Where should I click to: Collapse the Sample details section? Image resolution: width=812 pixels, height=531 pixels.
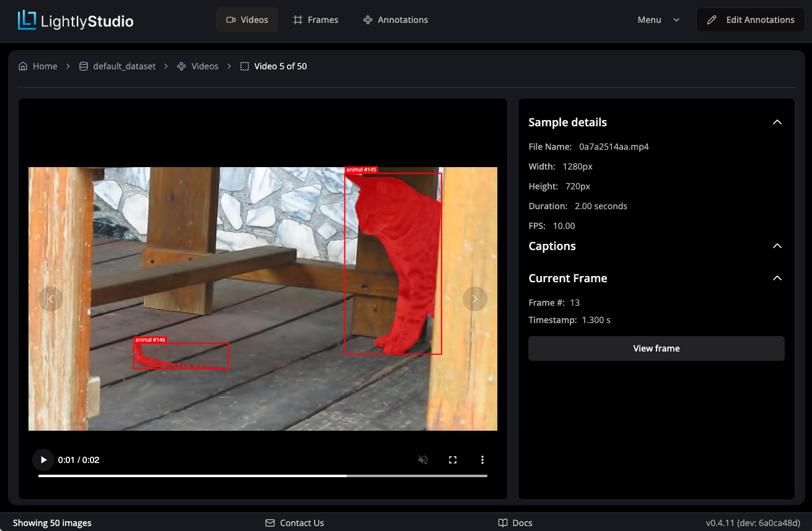point(777,122)
